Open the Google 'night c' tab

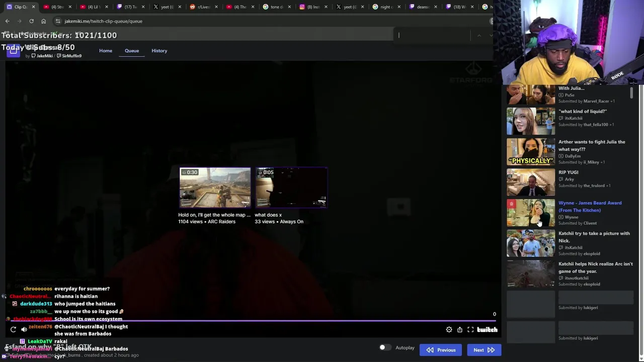pyautogui.click(x=386, y=7)
